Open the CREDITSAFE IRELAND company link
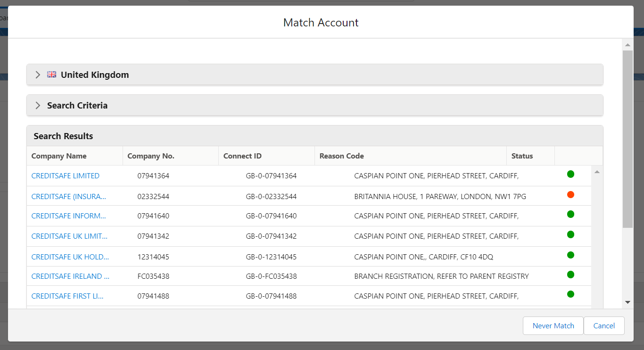This screenshot has width=644, height=350. click(70, 276)
